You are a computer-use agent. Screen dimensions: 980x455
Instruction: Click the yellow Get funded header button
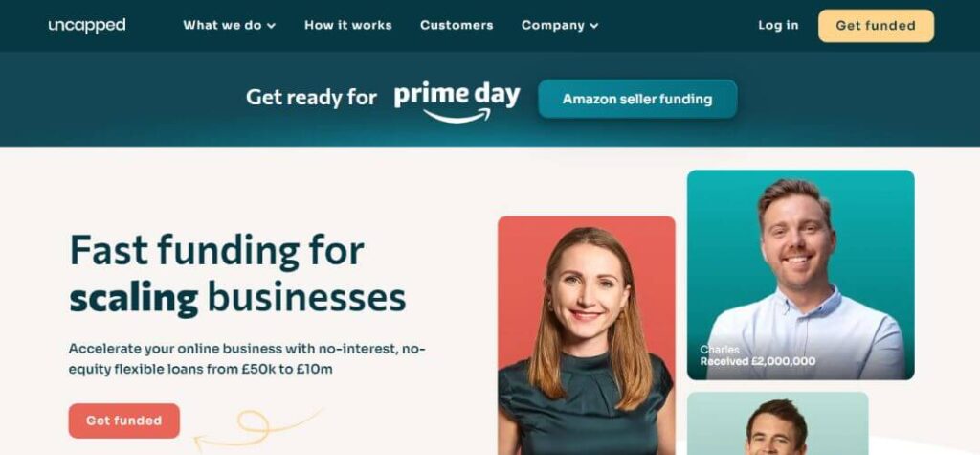(x=877, y=26)
